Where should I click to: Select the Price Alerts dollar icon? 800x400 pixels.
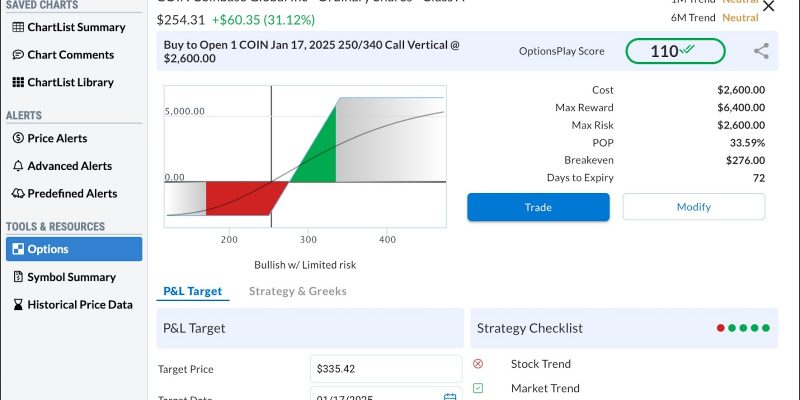coord(18,138)
